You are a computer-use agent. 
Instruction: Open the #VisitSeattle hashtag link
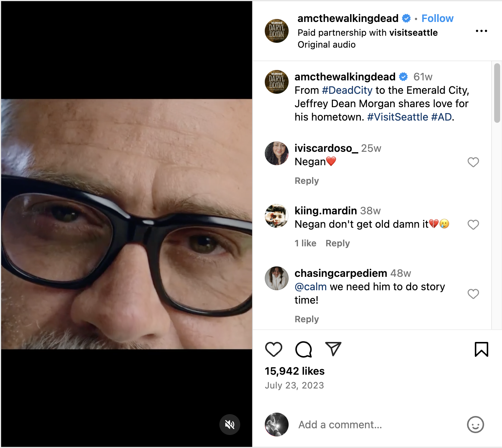coord(398,117)
